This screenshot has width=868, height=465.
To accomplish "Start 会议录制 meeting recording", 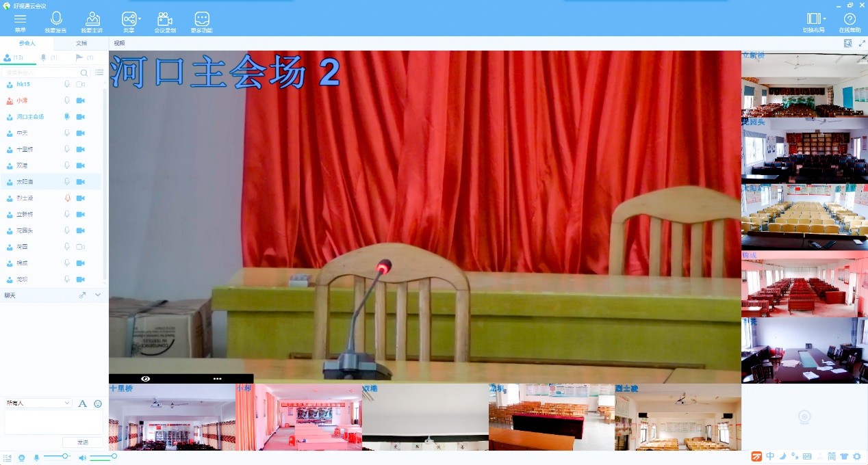I will click(164, 20).
